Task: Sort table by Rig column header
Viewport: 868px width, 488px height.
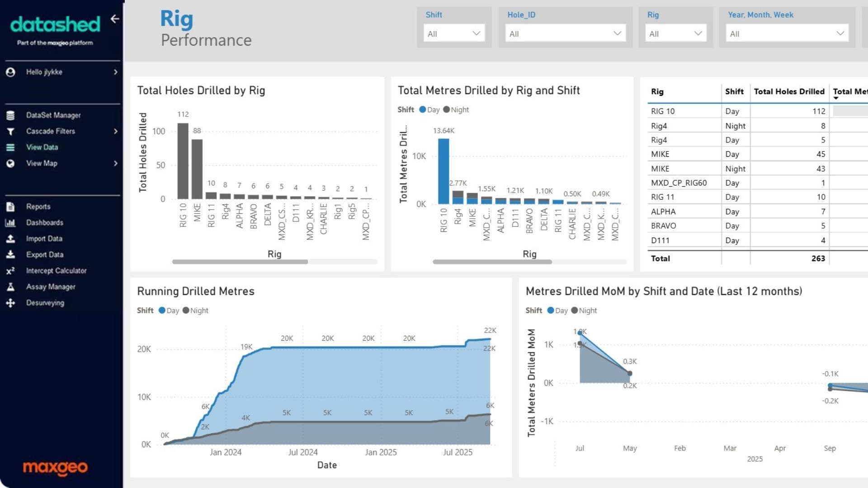Action: (x=657, y=92)
